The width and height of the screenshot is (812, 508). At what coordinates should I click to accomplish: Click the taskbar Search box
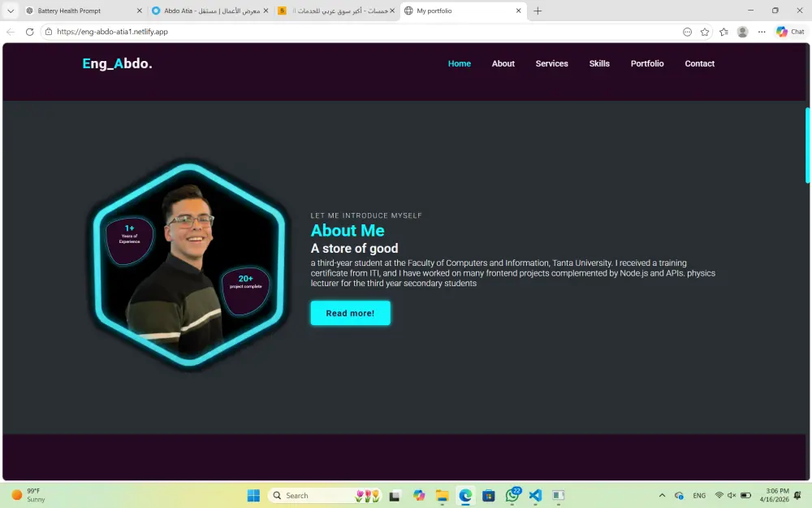pyautogui.click(x=325, y=496)
